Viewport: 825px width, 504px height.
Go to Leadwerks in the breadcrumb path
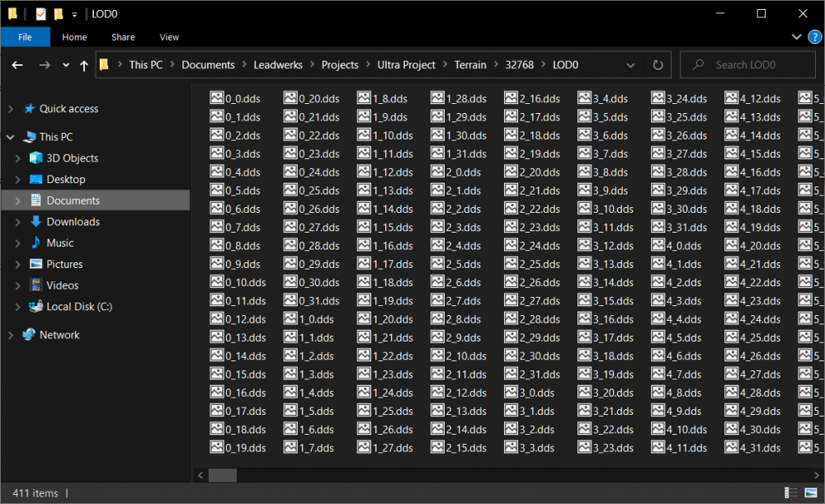[278, 65]
